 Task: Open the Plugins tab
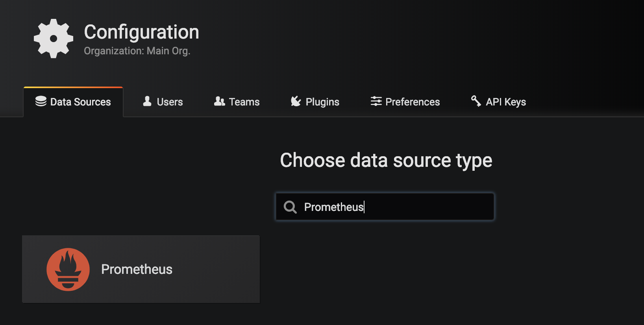click(x=315, y=102)
